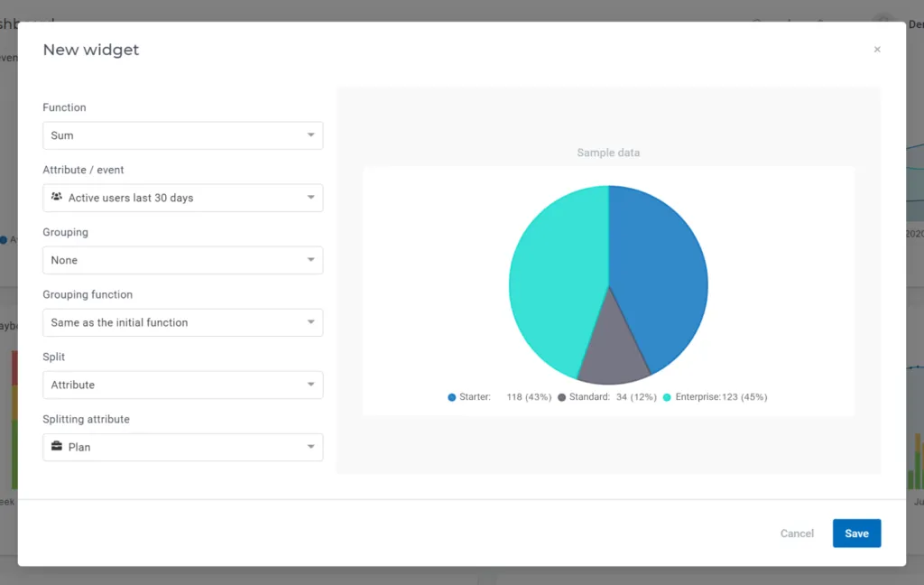
Task: Click the Function field label
Action: pos(64,107)
